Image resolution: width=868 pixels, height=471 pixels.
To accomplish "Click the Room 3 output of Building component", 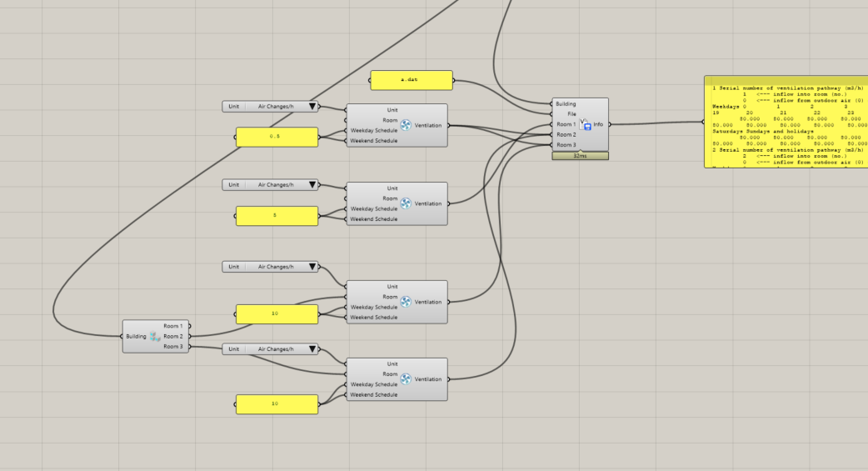I will coord(173,346).
